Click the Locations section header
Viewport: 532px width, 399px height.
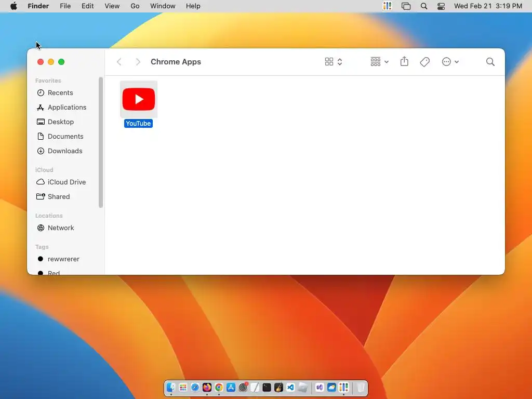[49, 216]
